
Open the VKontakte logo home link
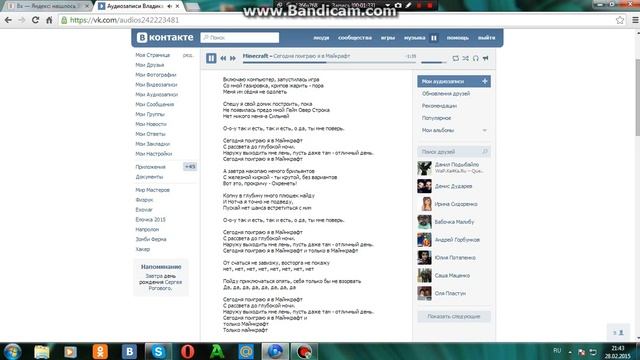coord(165,38)
